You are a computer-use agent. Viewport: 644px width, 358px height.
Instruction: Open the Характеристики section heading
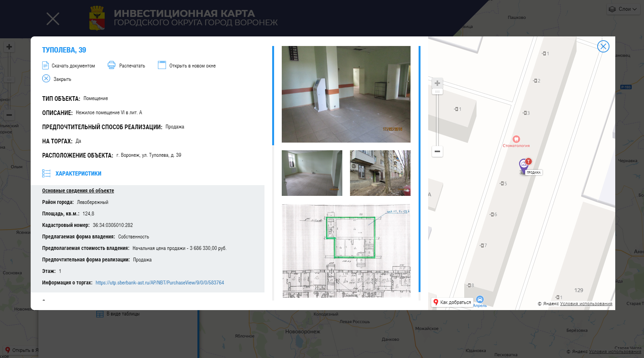pyautogui.click(x=78, y=174)
